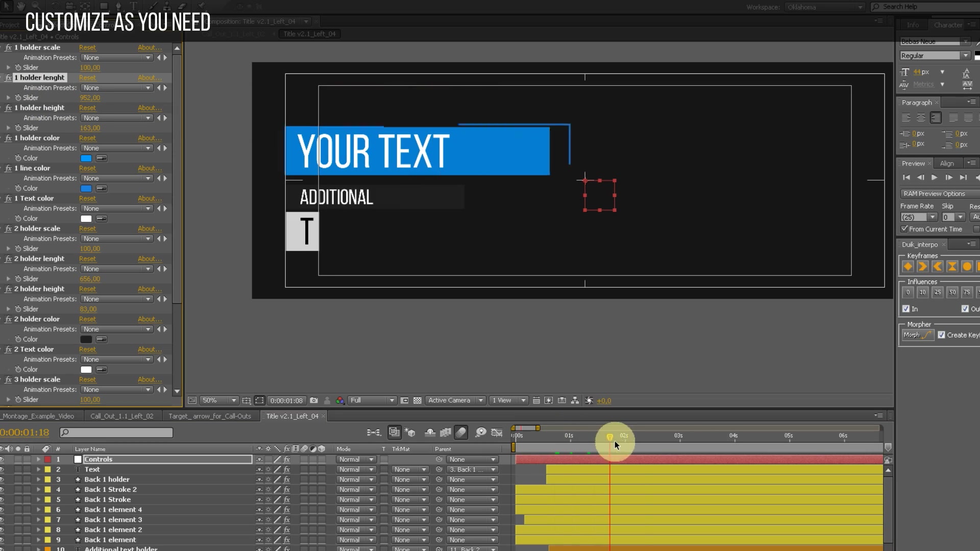The width and height of the screenshot is (980, 551).
Task: Click the Duik roving circle keyframe icon
Action: [x=967, y=266]
